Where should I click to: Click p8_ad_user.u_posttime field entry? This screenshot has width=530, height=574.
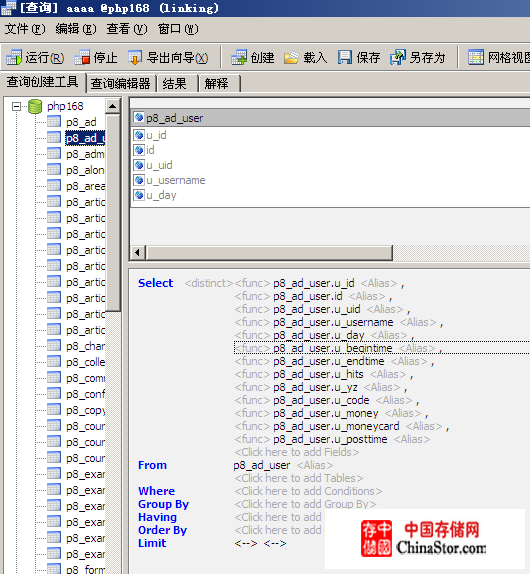pyautogui.click(x=330, y=439)
